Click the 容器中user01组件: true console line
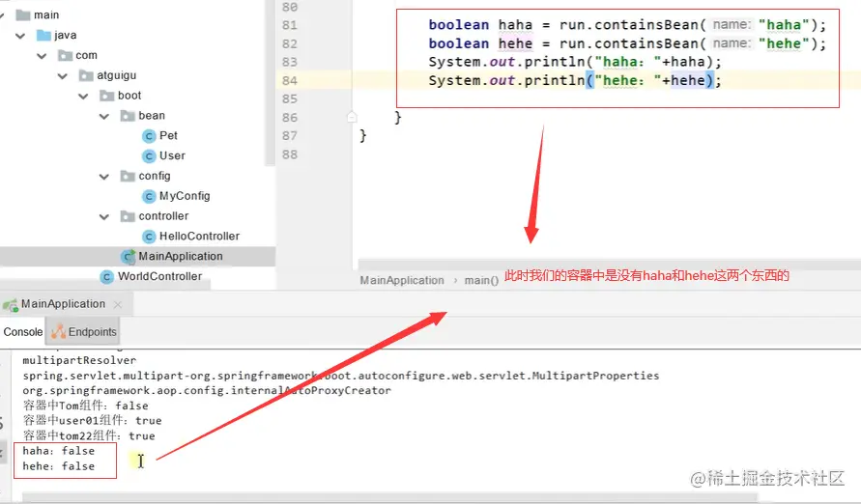The height and width of the screenshot is (504, 861). (x=92, y=421)
